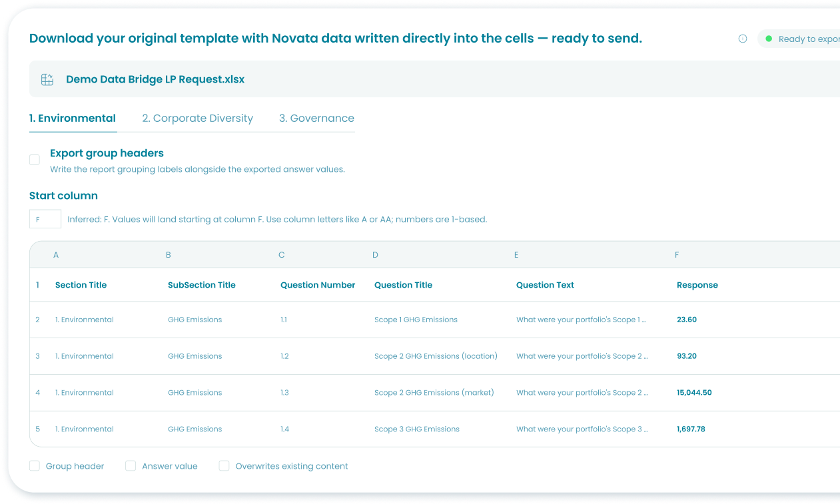840x504 pixels.
Task: Toggle the Answer value legend checkbox
Action: point(131,466)
